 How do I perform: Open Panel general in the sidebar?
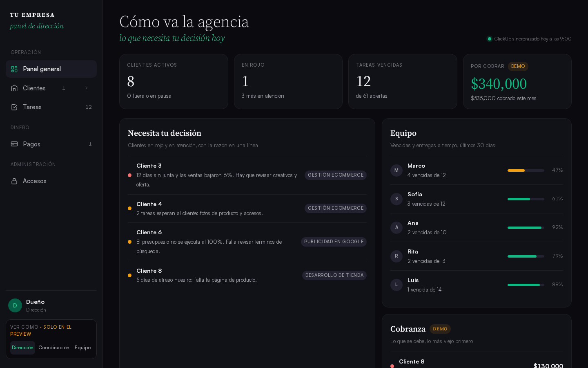(51, 69)
